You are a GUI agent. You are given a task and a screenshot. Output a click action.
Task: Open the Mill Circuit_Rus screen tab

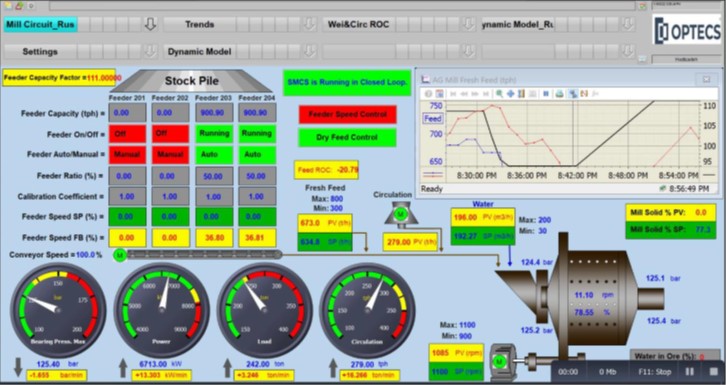click(41, 25)
